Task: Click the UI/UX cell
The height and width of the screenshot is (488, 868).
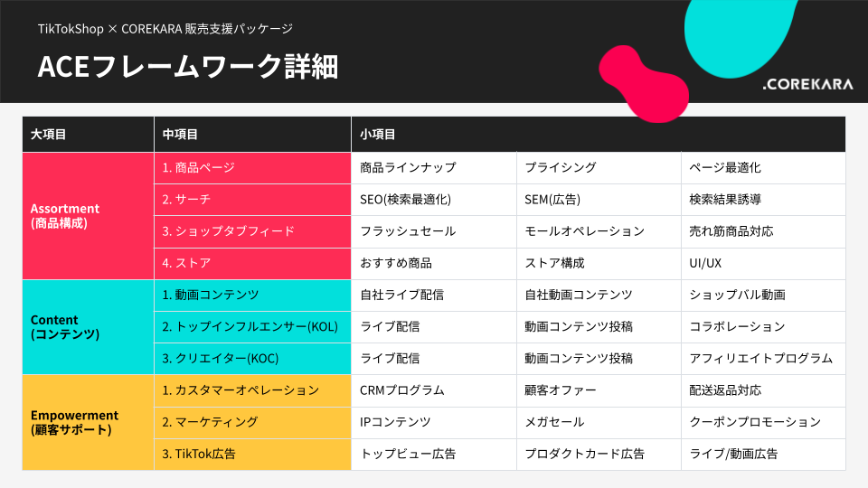Action: pos(762,263)
